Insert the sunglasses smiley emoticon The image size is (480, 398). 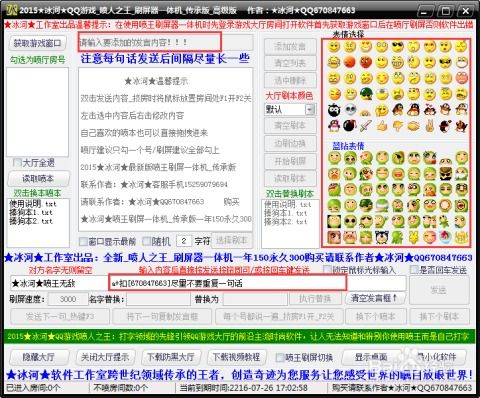tap(397, 47)
